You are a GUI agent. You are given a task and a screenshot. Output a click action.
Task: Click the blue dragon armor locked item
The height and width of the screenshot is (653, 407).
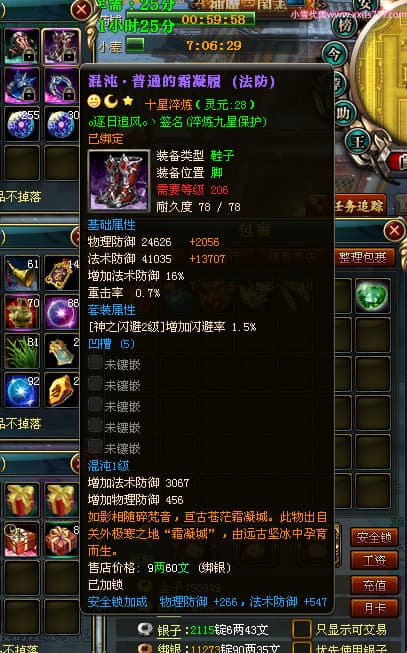tap(22, 86)
